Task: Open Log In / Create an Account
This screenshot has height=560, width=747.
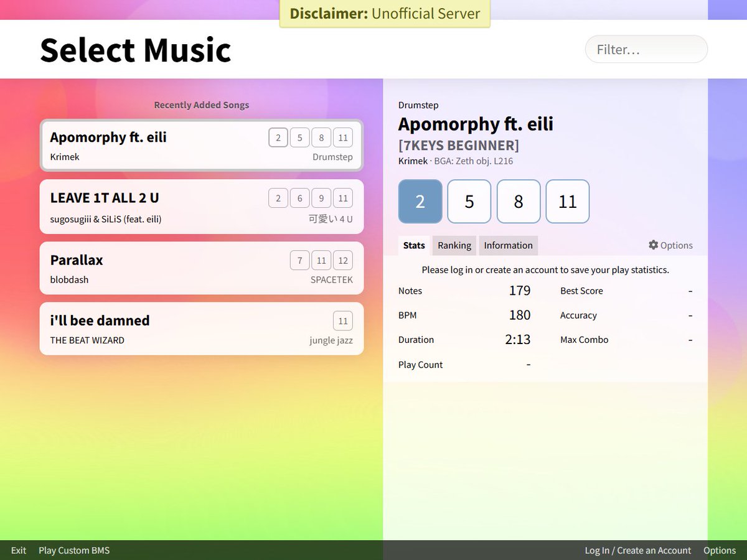Action: pos(637,550)
